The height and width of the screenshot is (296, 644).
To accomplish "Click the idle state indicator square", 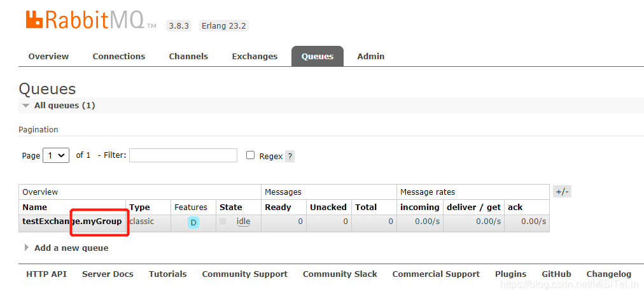I will 223,222.
